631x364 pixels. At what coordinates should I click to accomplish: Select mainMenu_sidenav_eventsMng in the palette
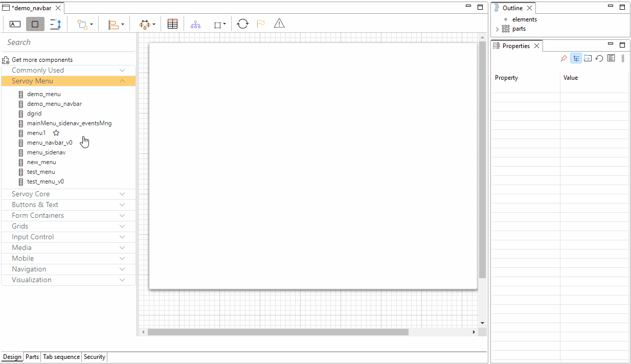tap(69, 123)
